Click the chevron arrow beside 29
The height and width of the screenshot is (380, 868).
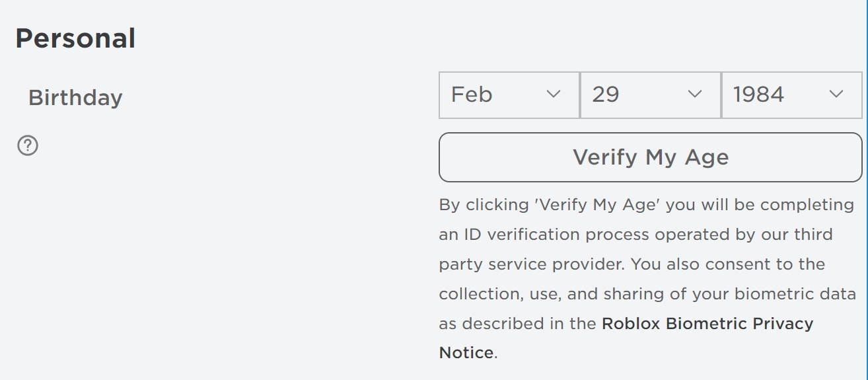point(695,95)
